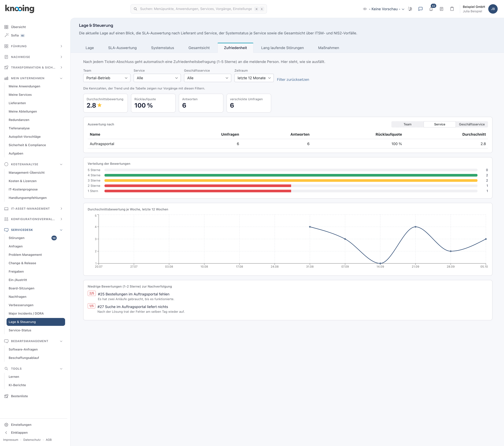Open the Keine Vorschau preview dropdown

tap(386, 9)
